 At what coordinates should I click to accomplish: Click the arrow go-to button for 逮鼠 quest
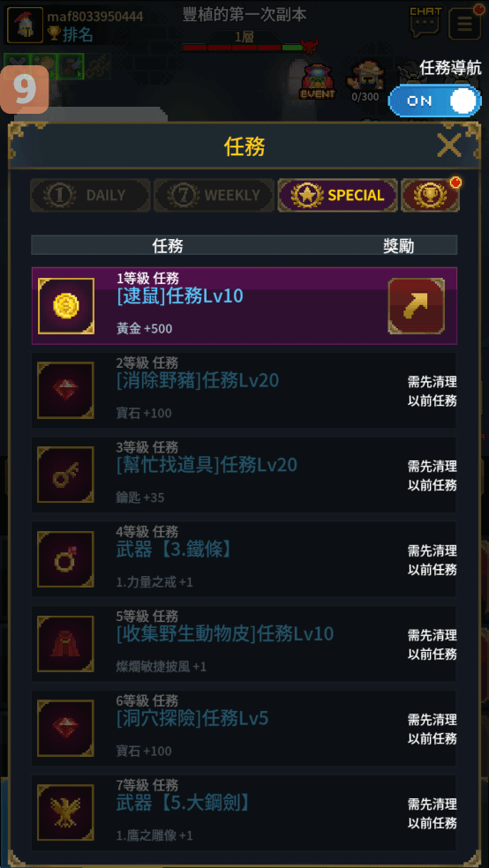pyautogui.click(x=417, y=306)
